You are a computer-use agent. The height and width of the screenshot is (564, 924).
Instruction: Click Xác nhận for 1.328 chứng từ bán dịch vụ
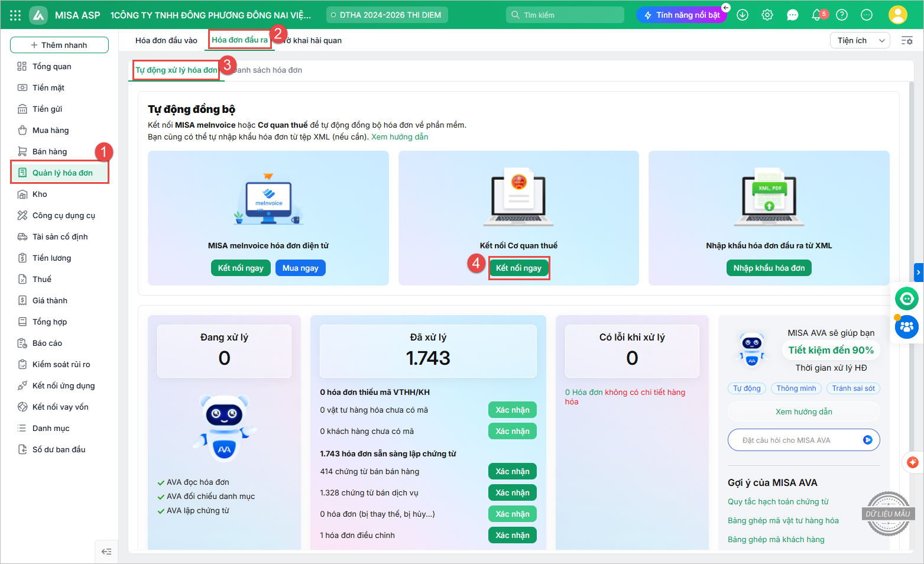pos(513,492)
